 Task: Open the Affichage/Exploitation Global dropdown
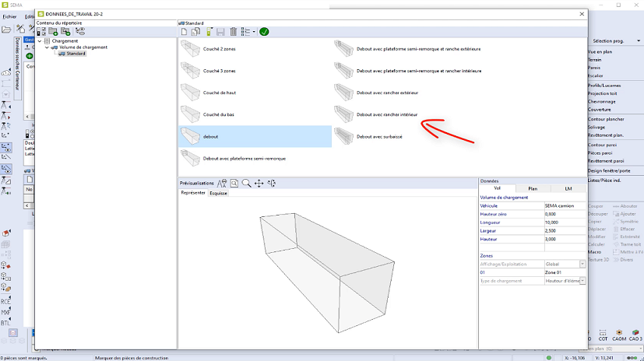click(582, 265)
